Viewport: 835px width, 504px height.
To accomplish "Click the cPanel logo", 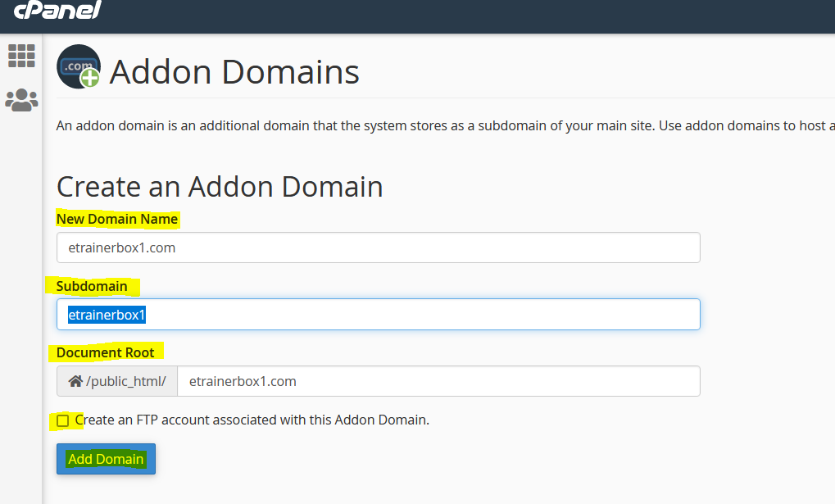I will 57,10.
